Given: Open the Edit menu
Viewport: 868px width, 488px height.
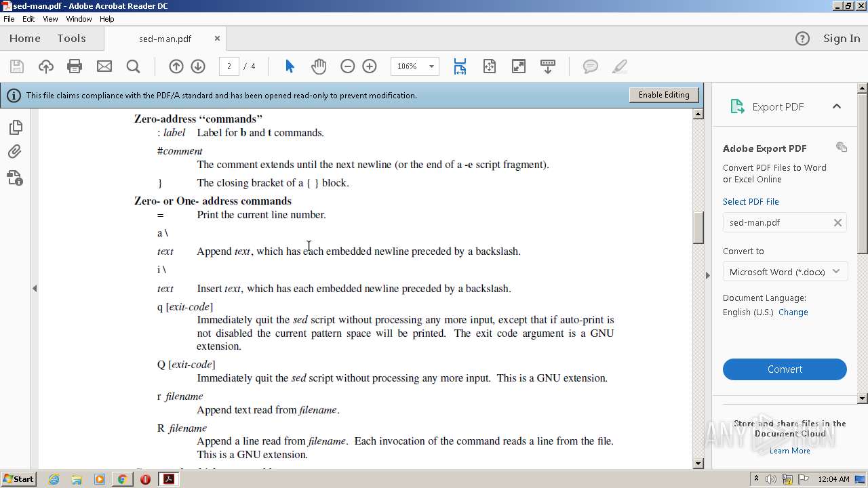Looking at the screenshot, I should click(x=28, y=19).
